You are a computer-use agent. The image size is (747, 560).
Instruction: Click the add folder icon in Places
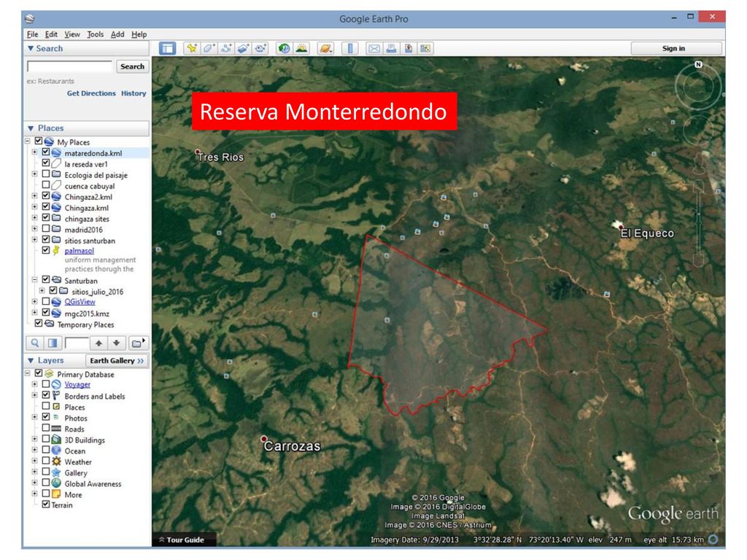138,343
